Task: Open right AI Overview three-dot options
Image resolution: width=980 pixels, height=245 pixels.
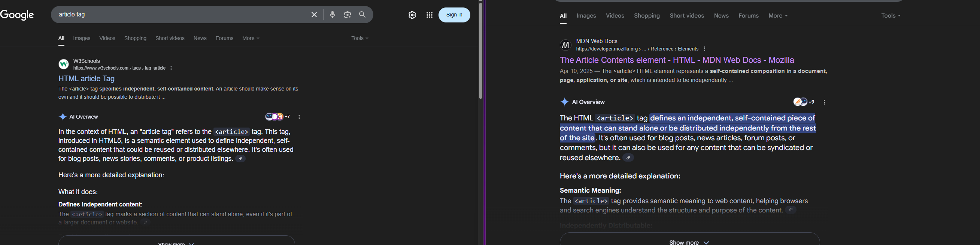Action: point(824,102)
